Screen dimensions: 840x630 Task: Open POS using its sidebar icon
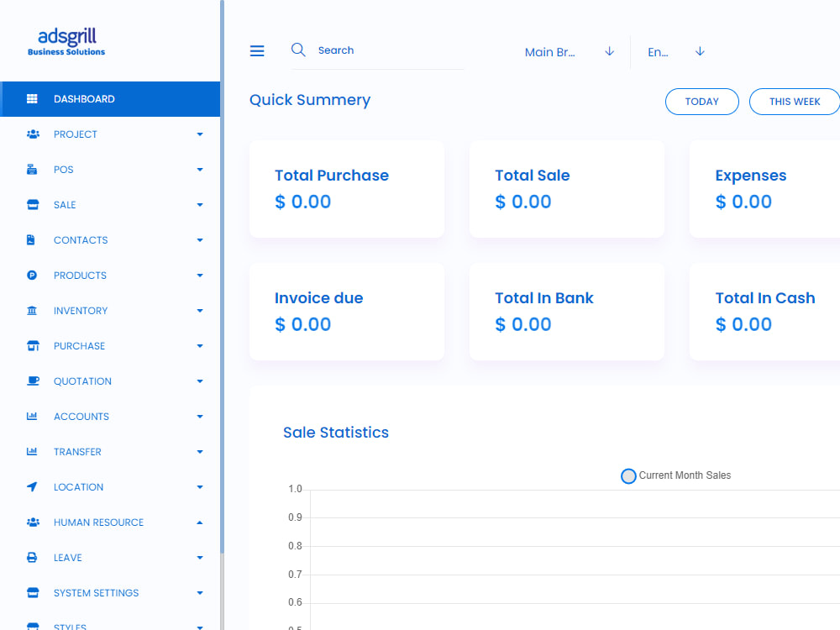[33, 169]
